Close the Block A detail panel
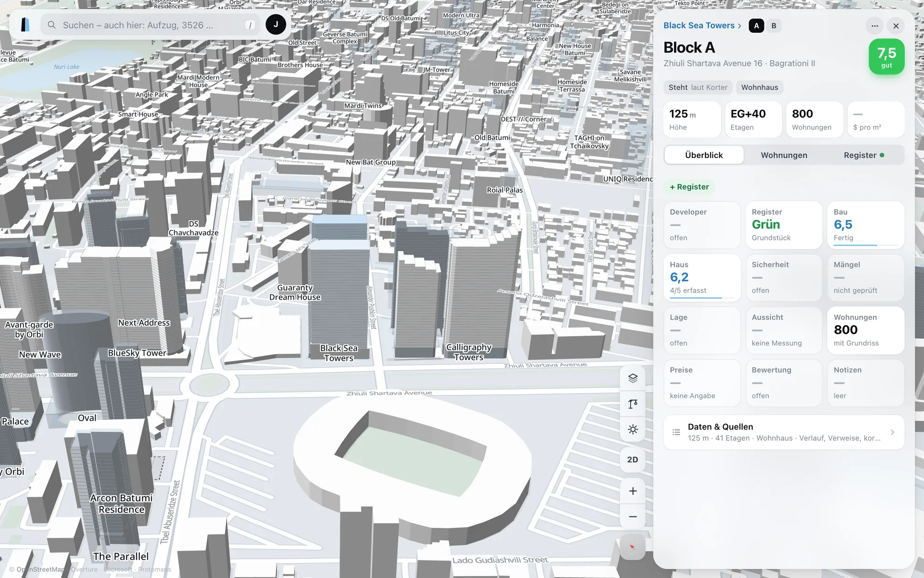 pyautogui.click(x=896, y=26)
